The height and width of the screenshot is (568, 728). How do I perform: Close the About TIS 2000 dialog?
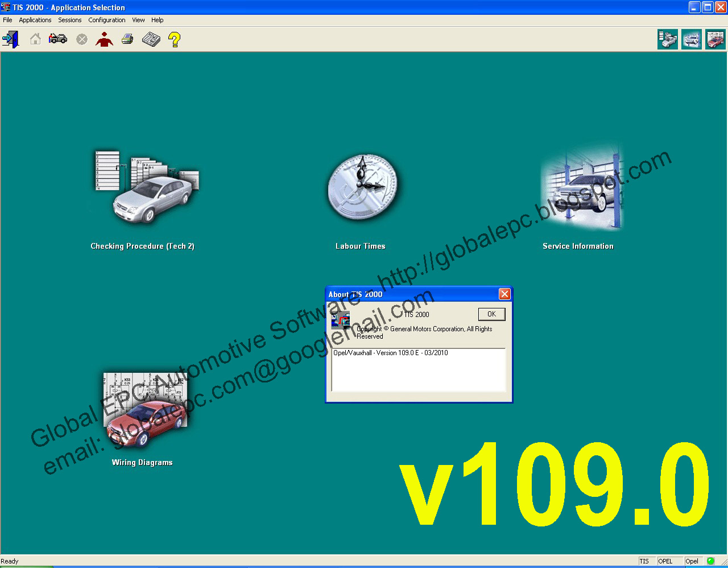coord(504,294)
